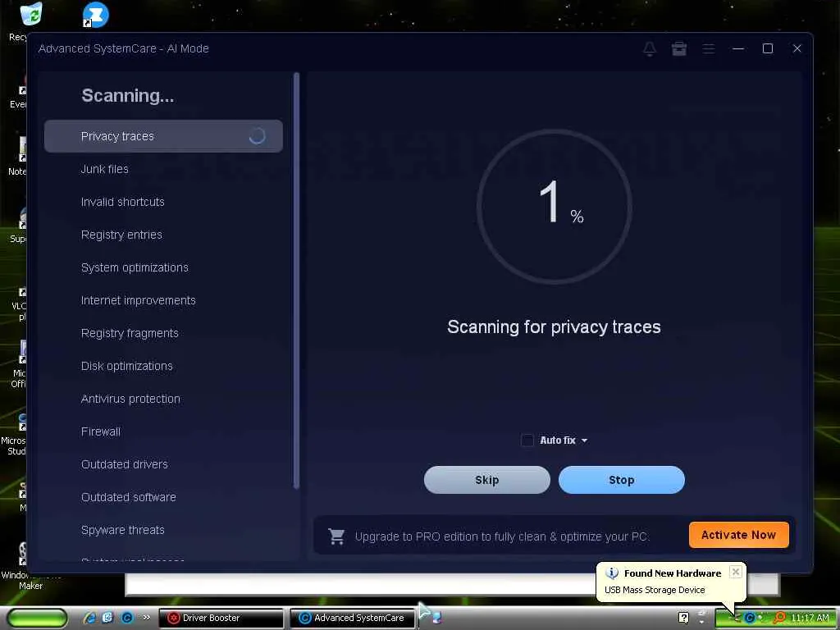The height and width of the screenshot is (630, 840).
Task: Click the Spyware threats entry
Action: click(163, 530)
